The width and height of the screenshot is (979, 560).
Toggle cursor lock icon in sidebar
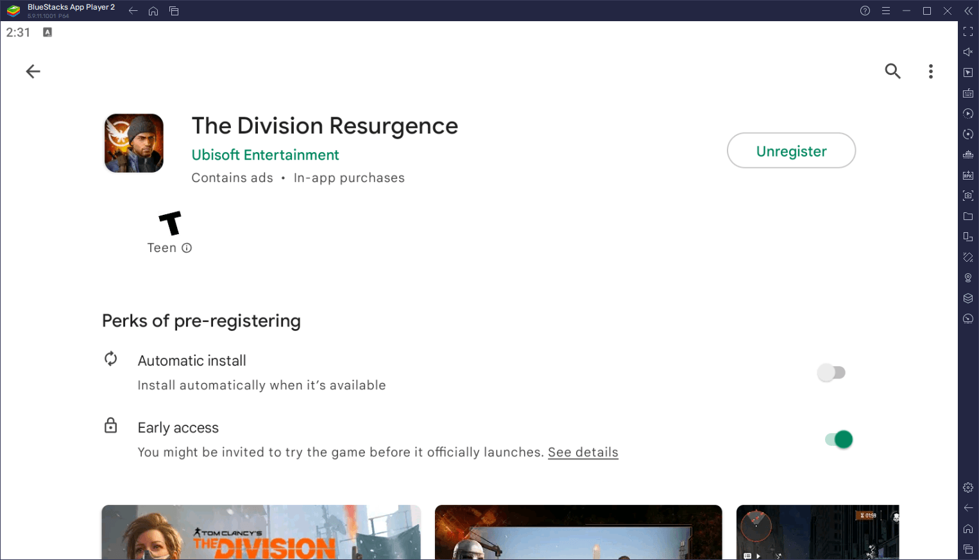pyautogui.click(x=968, y=72)
